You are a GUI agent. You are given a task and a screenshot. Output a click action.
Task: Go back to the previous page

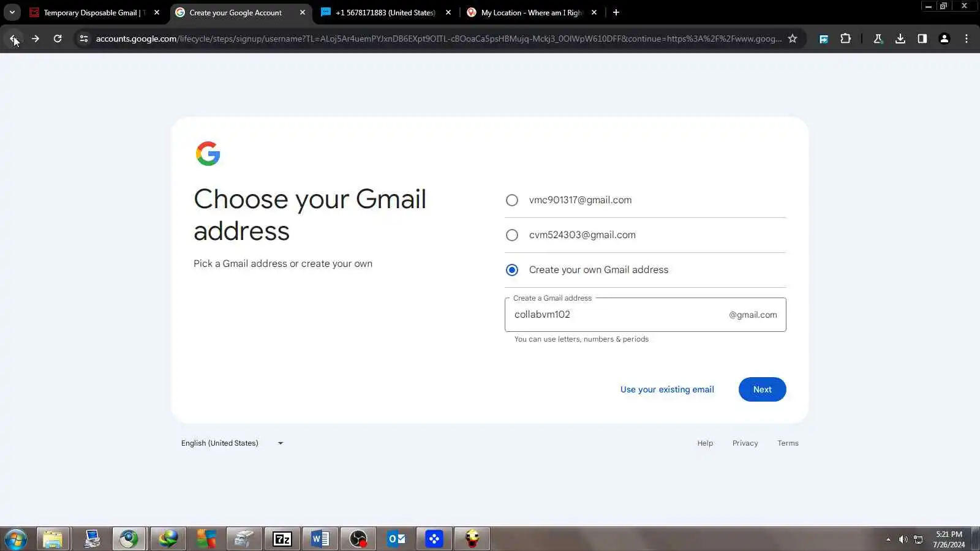[x=13, y=39]
